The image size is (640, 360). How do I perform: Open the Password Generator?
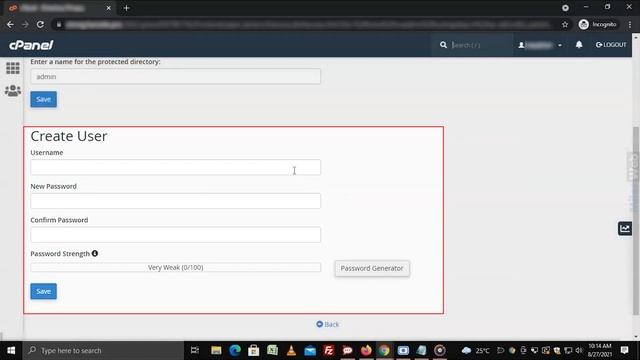coord(372,268)
